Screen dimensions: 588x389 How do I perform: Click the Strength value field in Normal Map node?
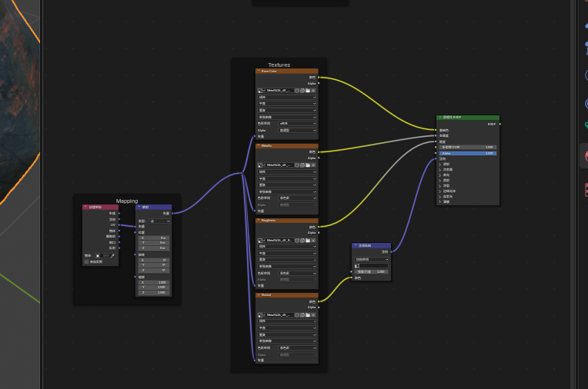pos(372,271)
